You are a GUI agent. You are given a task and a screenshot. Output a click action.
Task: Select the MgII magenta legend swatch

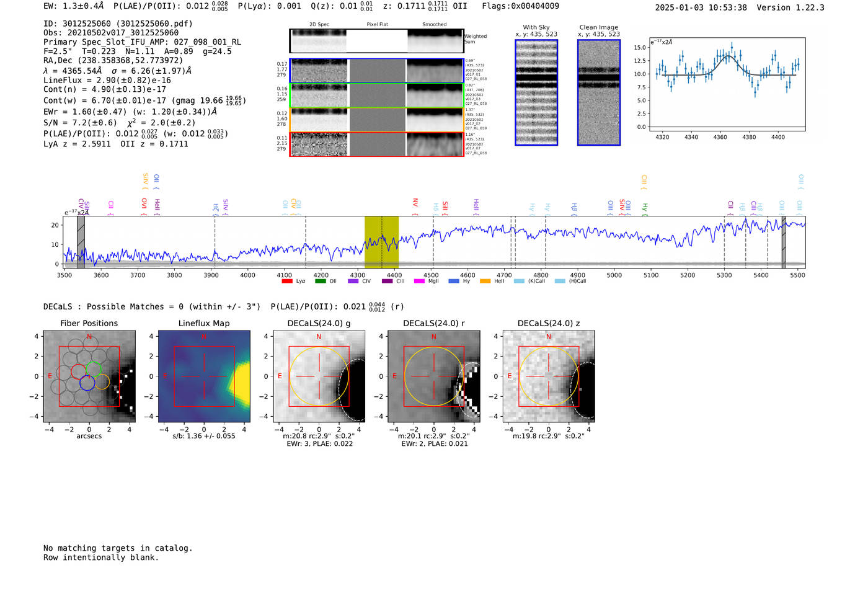click(419, 282)
